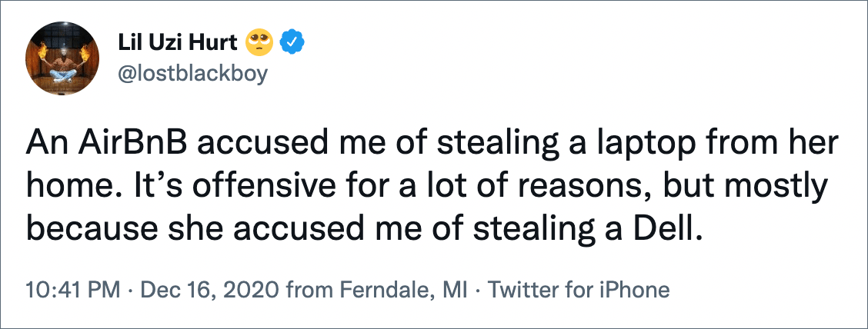
Task: Click the word AirBnB in the tweet
Action: pos(131,144)
